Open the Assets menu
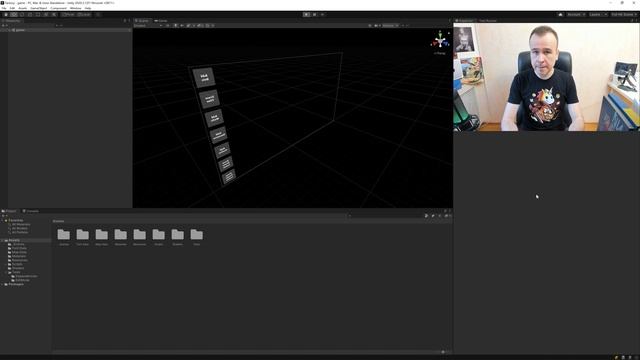The width and height of the screenshot is (640, 360). [x=22, y=8]
